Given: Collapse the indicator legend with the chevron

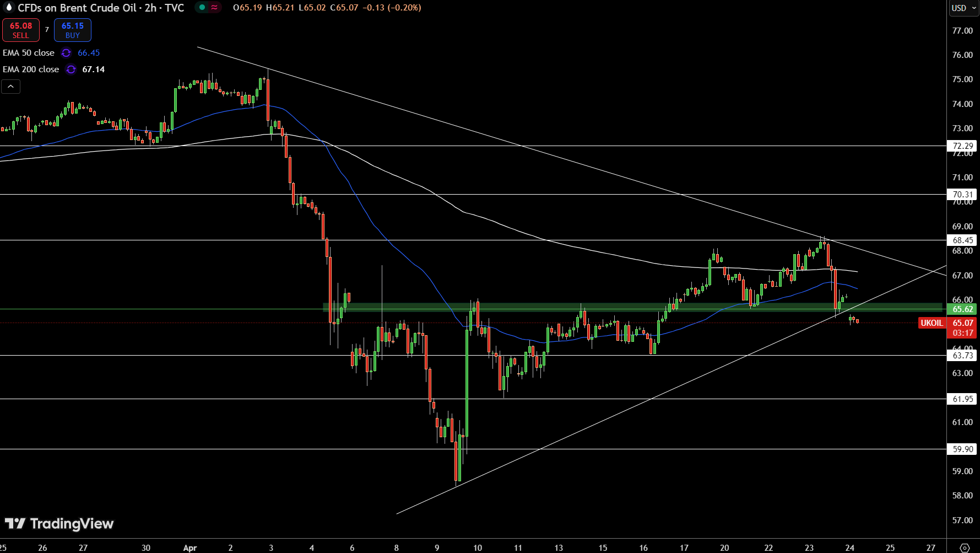Looking at the screenshot, I should 10,87.
